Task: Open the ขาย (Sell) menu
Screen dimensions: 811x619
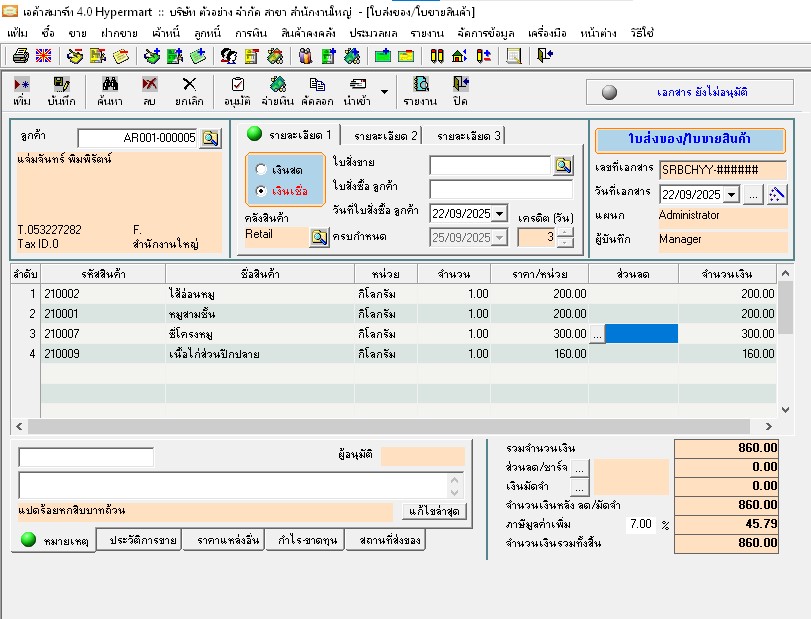Action: coord(77,33)
